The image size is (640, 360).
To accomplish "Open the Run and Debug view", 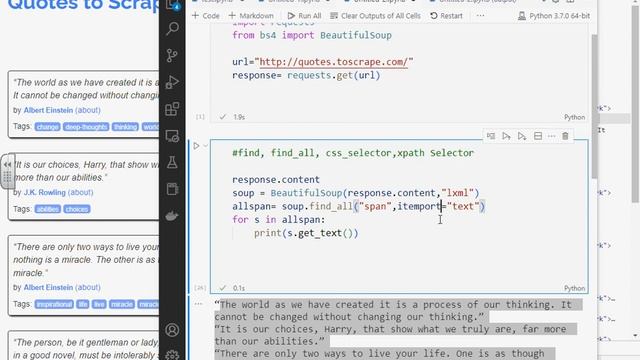I will point(172,82).
